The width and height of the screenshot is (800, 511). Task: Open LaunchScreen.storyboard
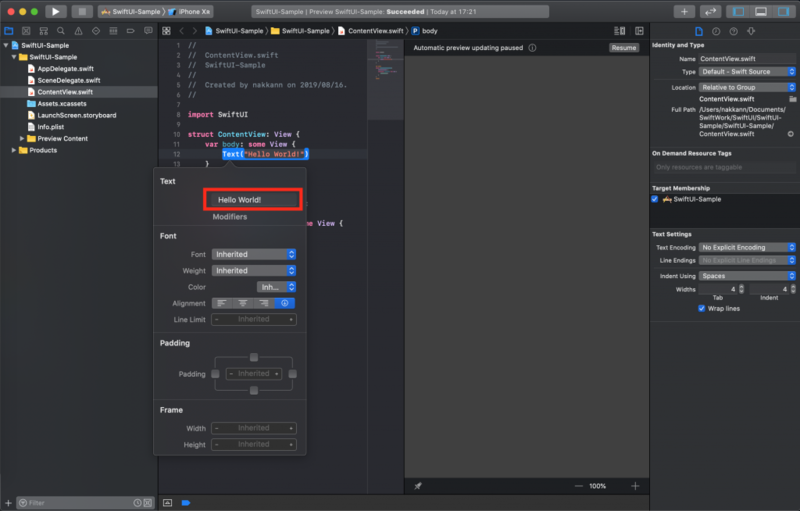pyautogui.click(x=77, y=115)
